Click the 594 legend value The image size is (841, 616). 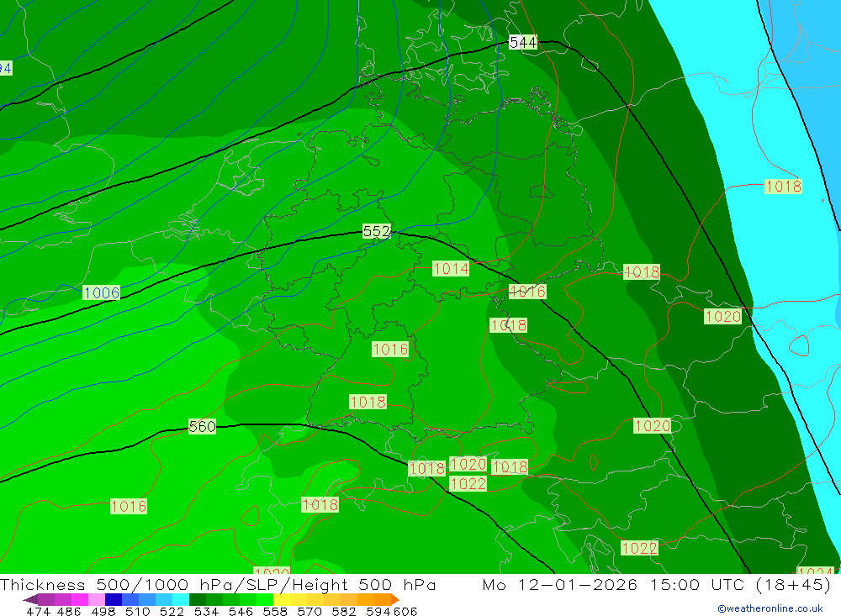coord(378,611)
